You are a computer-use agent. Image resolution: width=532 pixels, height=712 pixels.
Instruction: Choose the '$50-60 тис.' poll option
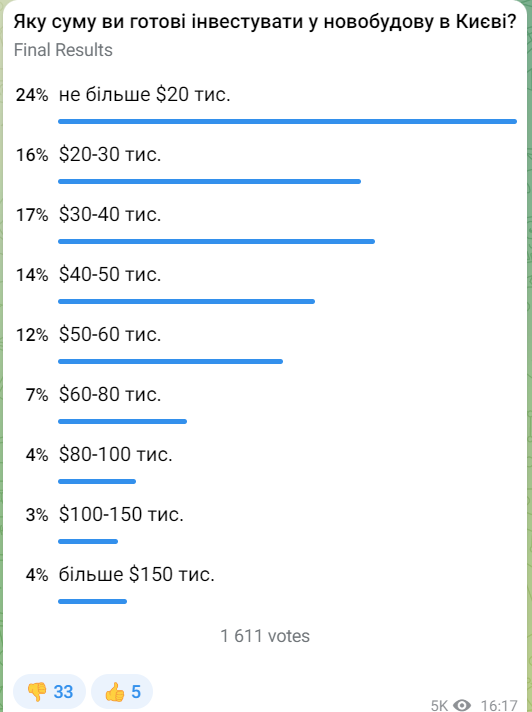(x=266, y=345)
